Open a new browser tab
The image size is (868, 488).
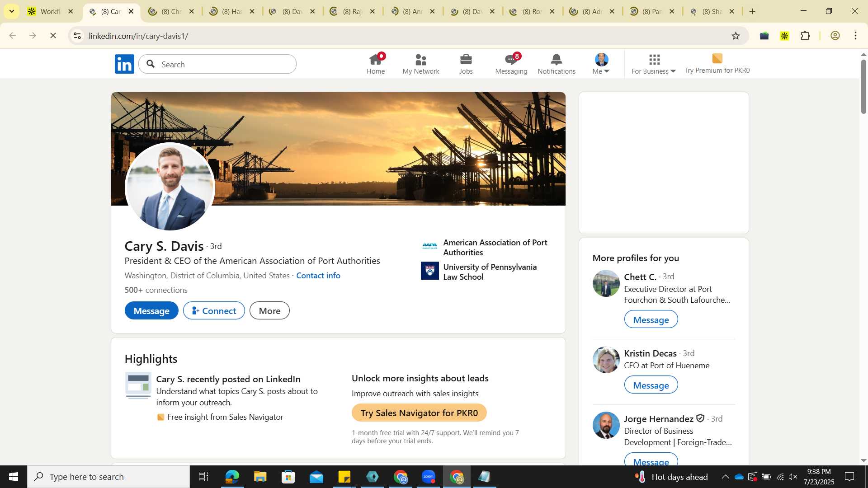[x=752, y=11]
